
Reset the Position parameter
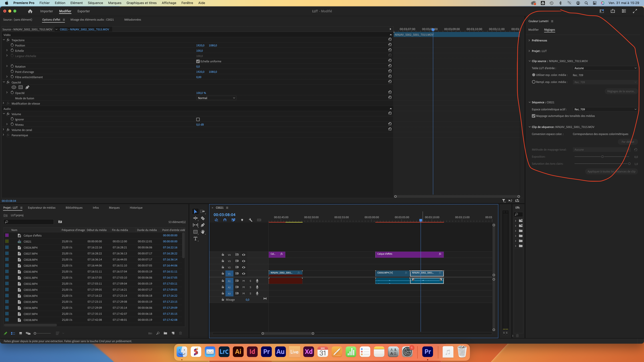[390, 45]
